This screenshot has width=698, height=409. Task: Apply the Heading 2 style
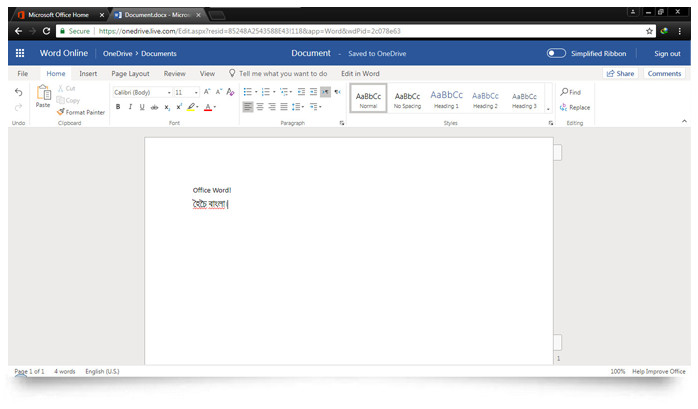[x=485, y=98]
